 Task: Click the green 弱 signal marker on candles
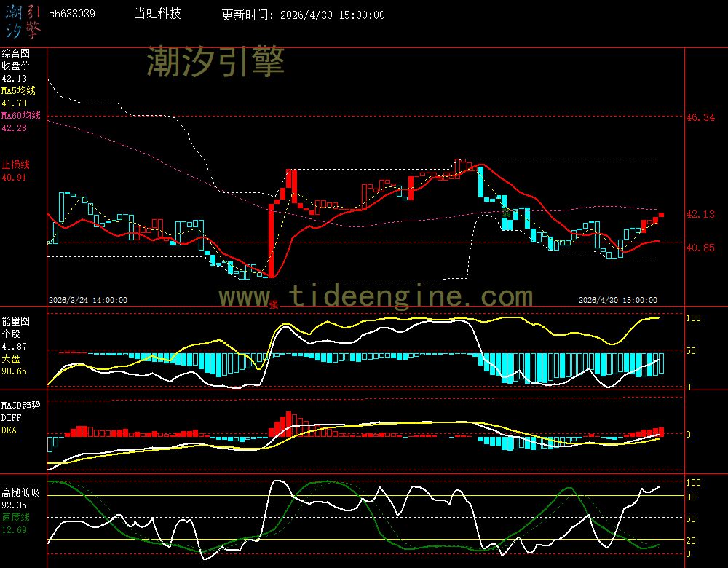(x=507, y=213)
